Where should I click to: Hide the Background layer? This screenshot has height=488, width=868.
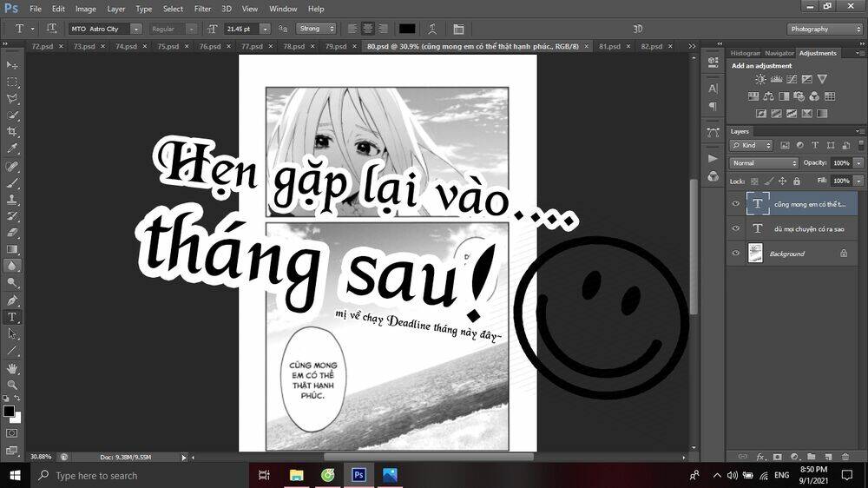736,254
